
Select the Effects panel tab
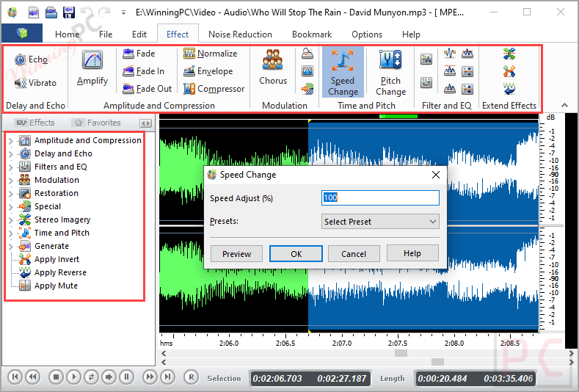pyautogui.click(x=36, y=123)
